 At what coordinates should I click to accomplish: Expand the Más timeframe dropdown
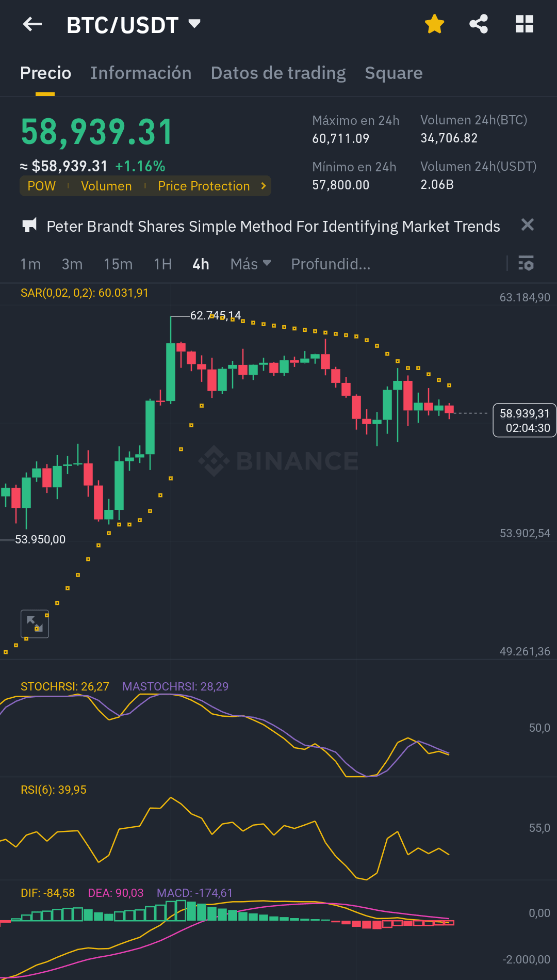coord(251,264)
